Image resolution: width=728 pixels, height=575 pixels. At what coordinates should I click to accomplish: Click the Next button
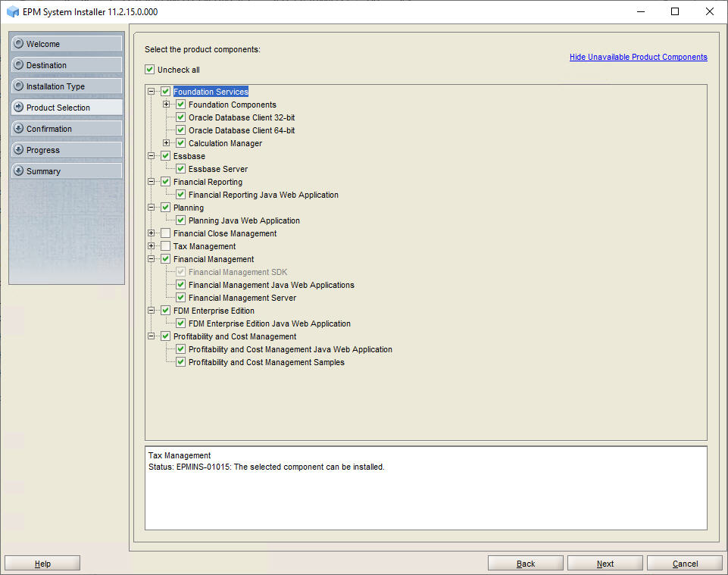[x=605, y=564]
